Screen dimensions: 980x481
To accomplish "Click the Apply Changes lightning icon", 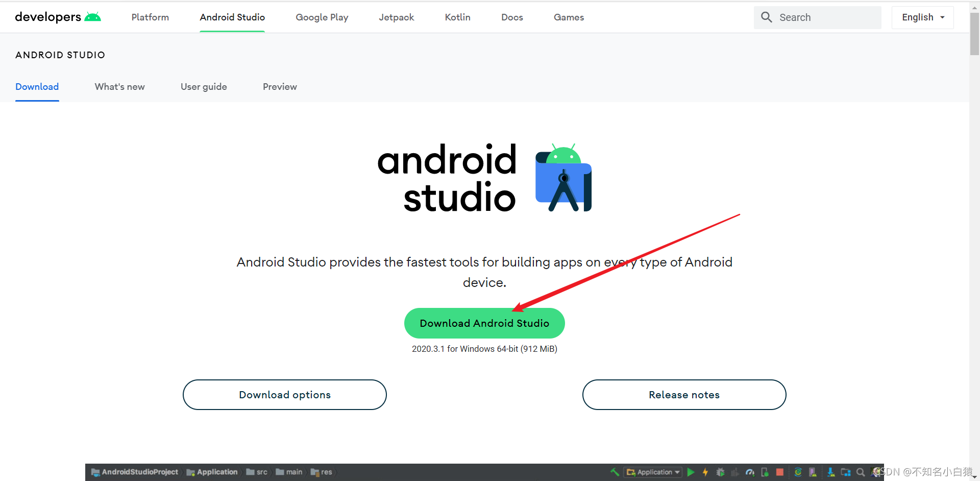I will click(x=705, y=472).
